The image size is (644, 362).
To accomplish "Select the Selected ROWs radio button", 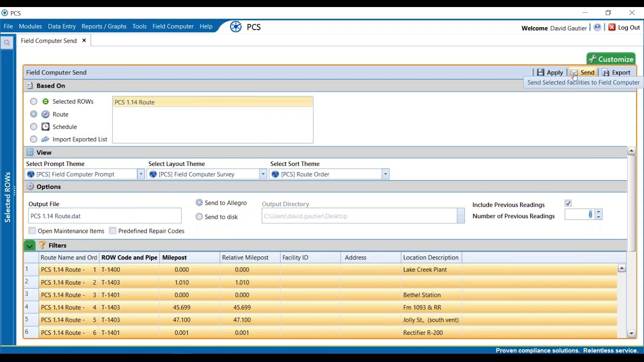I will (x=34, y=102).
